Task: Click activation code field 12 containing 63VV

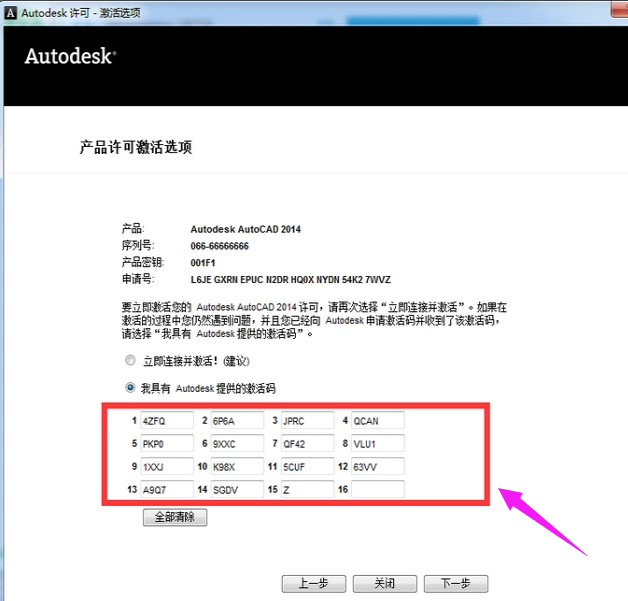Action: pyautogui.click(x=377, y=466)
